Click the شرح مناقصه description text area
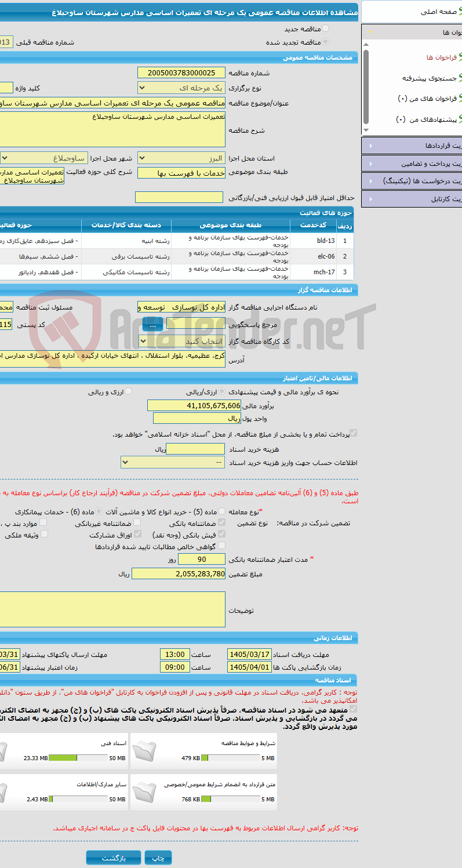Image resolution: width=462 pixels, height=868 pixels. pyautogui.click(x=112, y=129)
